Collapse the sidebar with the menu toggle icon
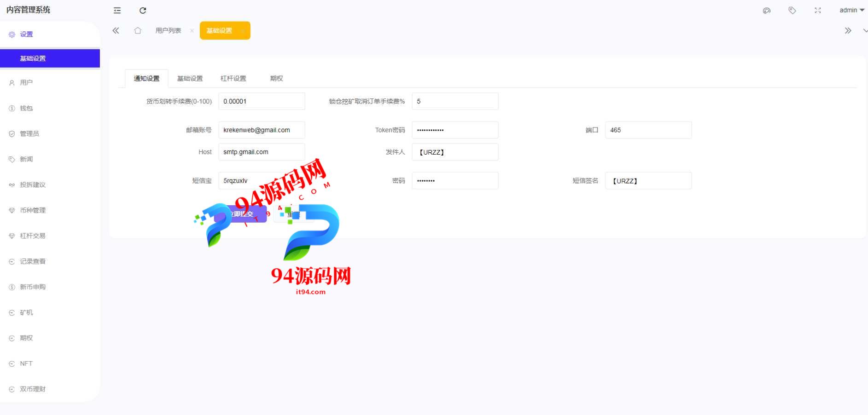Viewport: 868px width, 415px height. [117, 10]
